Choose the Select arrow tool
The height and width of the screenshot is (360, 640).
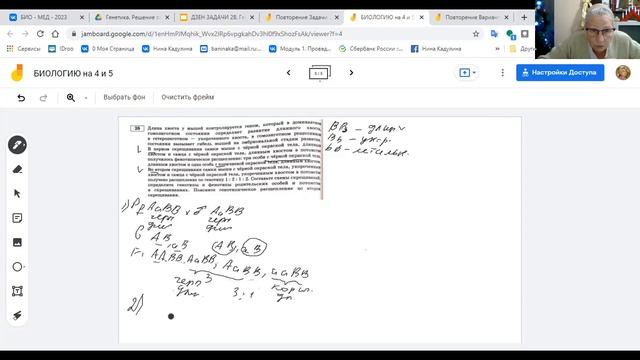tap(17, 193)
